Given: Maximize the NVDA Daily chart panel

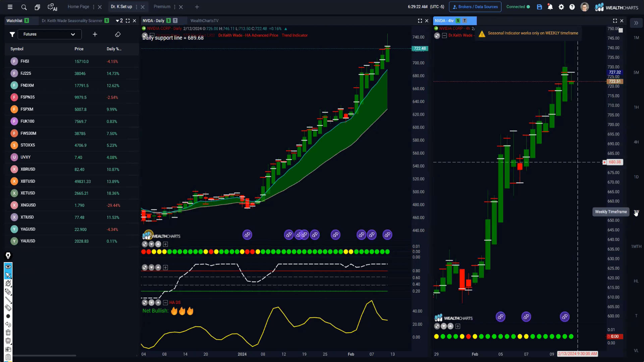Looking at the screenshot, I should [x=420, y=21].
